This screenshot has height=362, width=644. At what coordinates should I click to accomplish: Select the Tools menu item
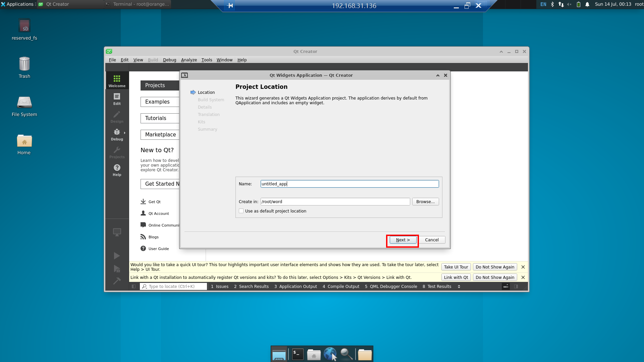pyautogui.click(x=206, y=60)
